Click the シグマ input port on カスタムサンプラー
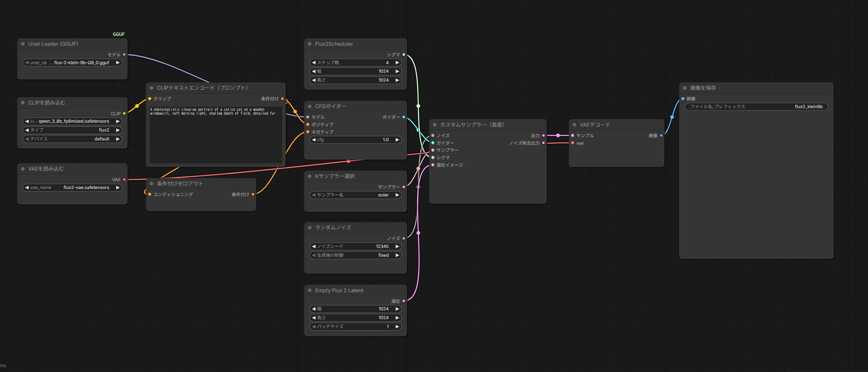This screenshot has height=372, width=868. coord(433,157)
